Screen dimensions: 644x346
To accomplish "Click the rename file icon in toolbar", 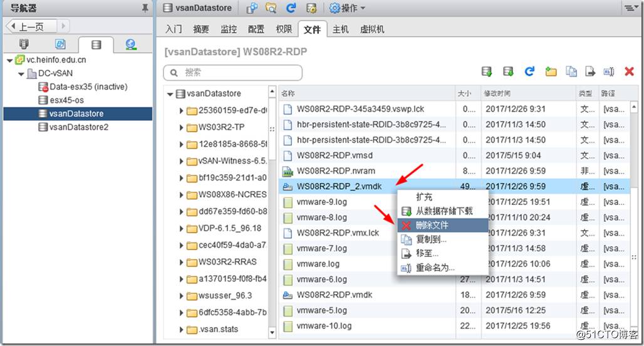I will coord(608,72).
